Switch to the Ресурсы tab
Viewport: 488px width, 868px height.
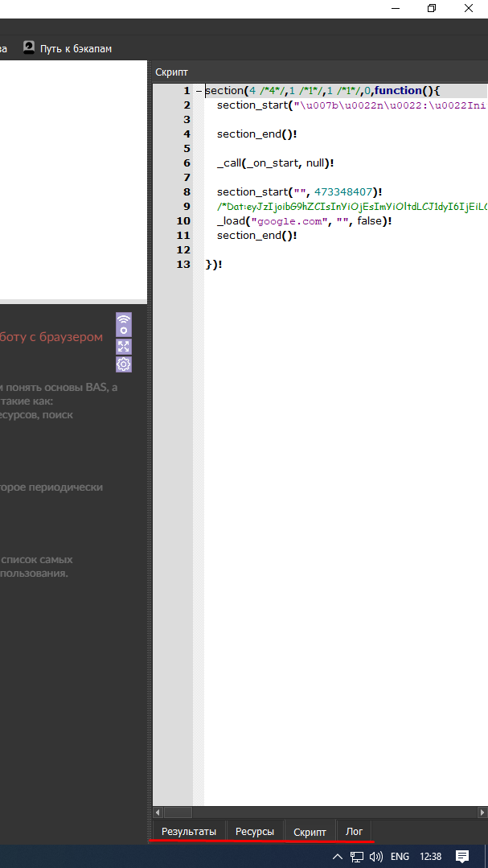[255, 832]
